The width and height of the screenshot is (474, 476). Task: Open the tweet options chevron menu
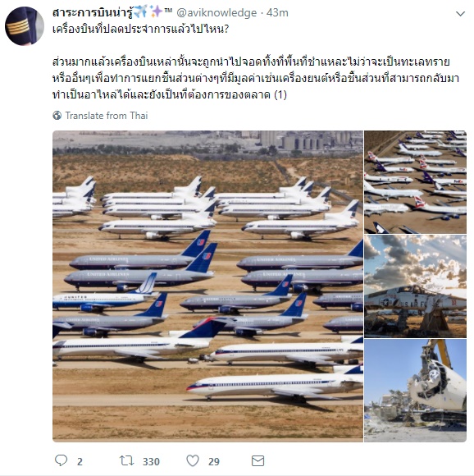460,14
